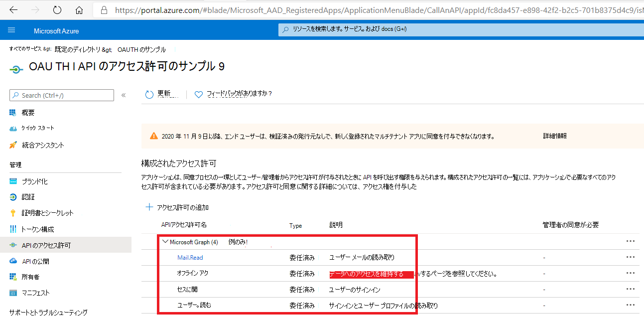
Task: Click the browser address bar URL
Action: pos(379,9)
